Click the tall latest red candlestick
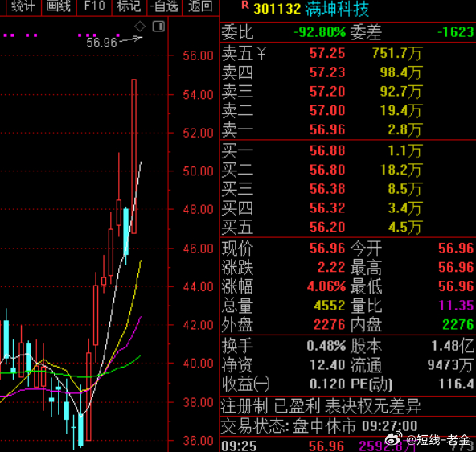This screenshot has width=476, height=452. tap(133, 156)
